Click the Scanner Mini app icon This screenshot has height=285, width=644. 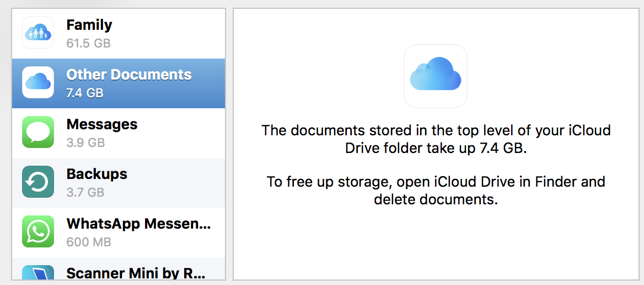pyautogui.click(x=38, y=273)
